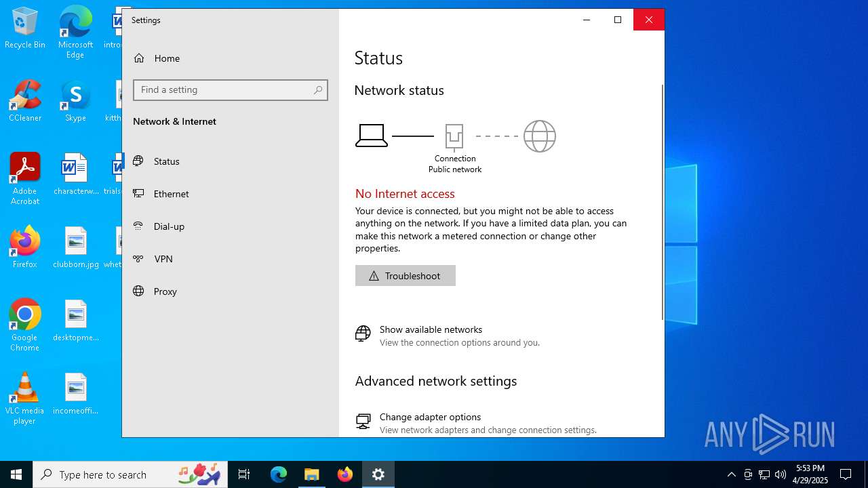Select the incomeoffi... image file on desktop
868x488 pixels.
[x=75, y=394]
